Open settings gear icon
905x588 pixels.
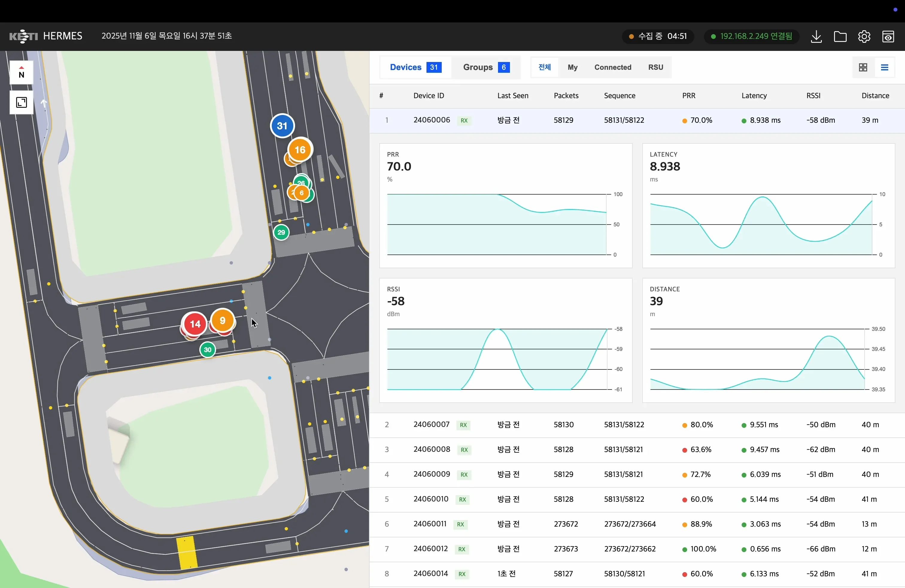click(x=864, y=37)
